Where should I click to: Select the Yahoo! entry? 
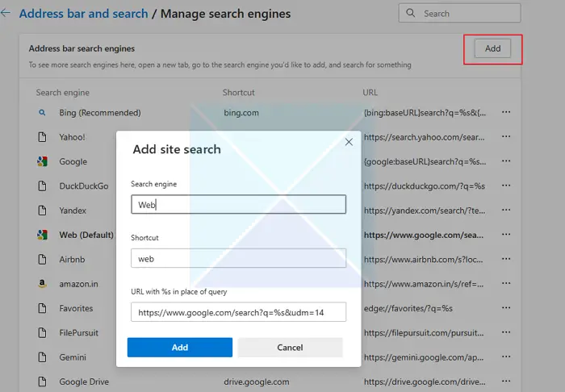pos(72,137)
